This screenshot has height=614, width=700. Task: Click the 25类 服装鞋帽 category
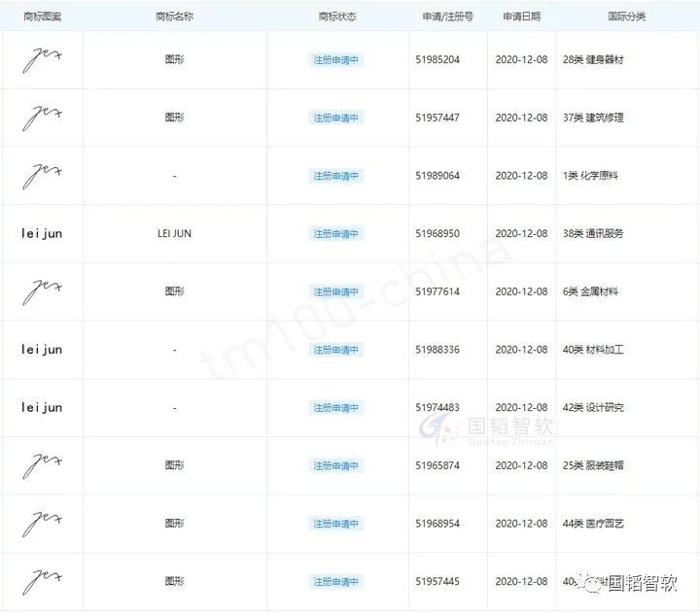coord(593,466)
